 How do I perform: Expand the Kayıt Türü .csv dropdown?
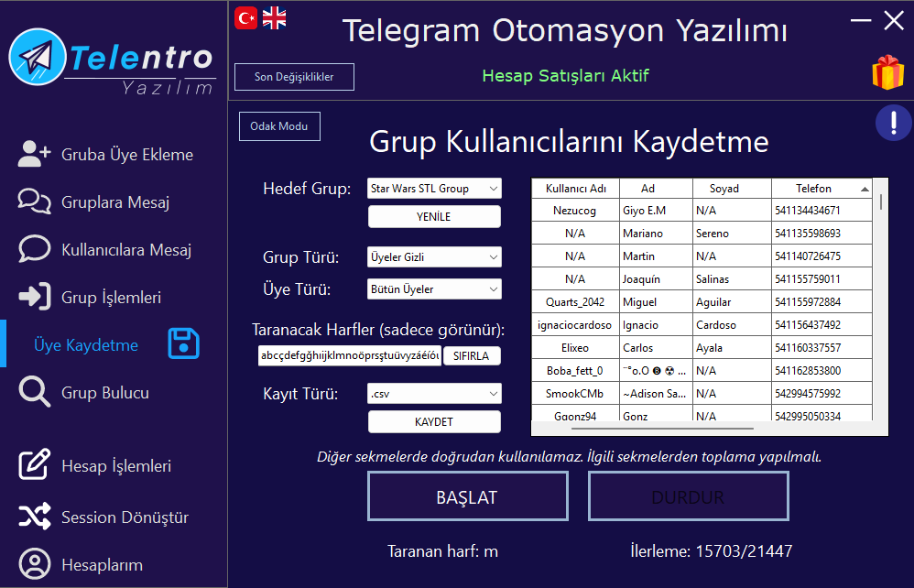pyautogui.click(x=434, y=394)
